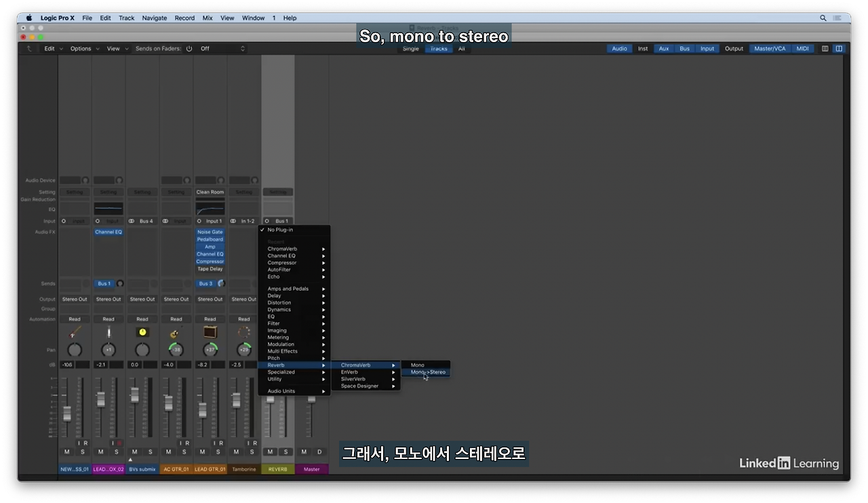Click the pan knob showing +29 on Tamborine

pyautogui.click(x=243, y=350)
